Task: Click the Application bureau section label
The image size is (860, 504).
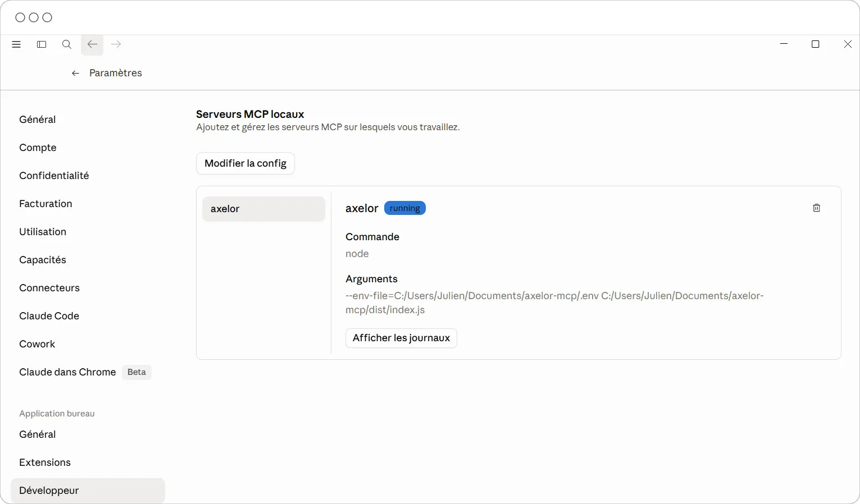Action: [x=57, y=414]
